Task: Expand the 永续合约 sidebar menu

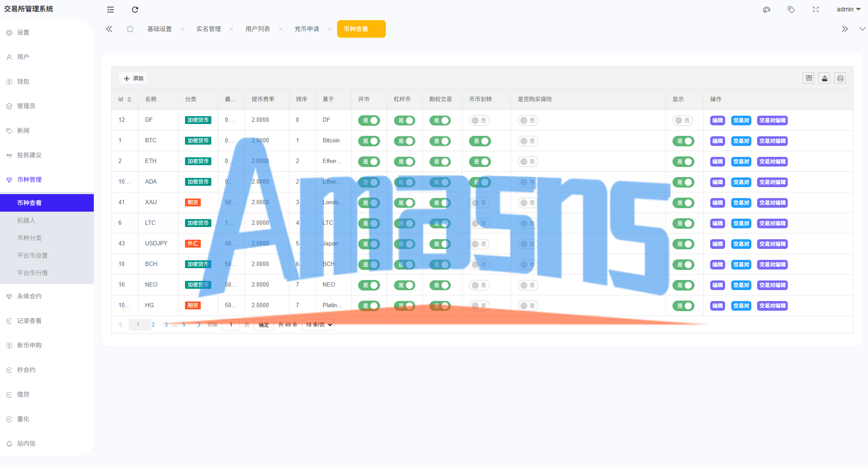Action: 29,296
